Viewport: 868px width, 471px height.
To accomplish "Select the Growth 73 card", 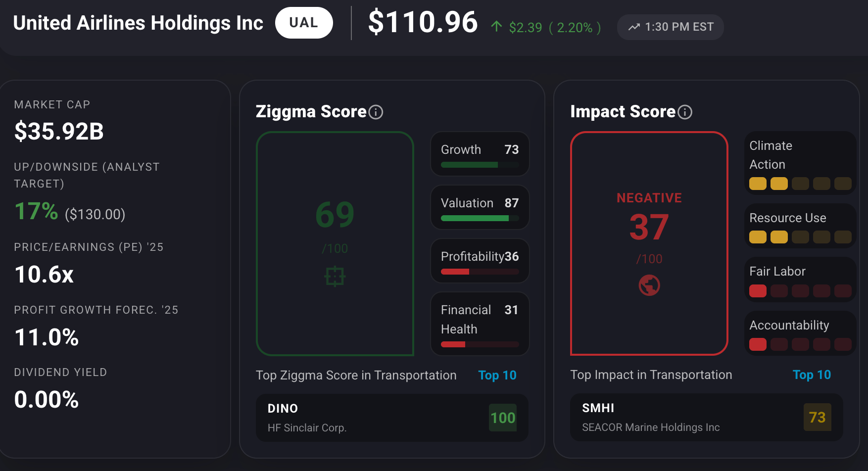I will (480, 154).
